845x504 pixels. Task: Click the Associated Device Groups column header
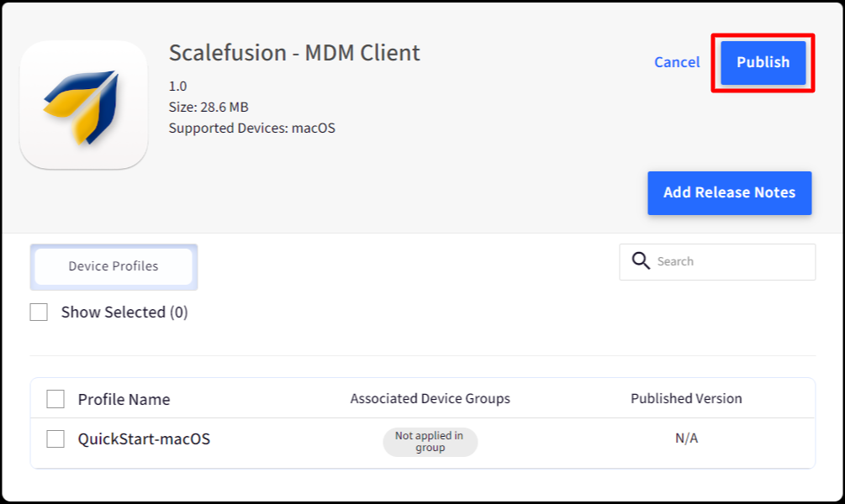pos(430,399)
